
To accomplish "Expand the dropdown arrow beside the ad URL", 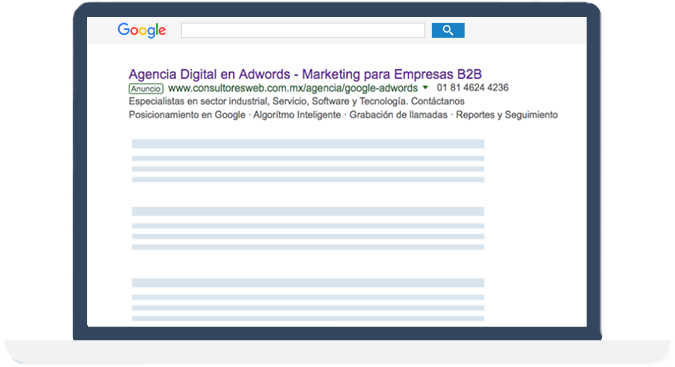I will pyautogui.click(x=425, y=87).
